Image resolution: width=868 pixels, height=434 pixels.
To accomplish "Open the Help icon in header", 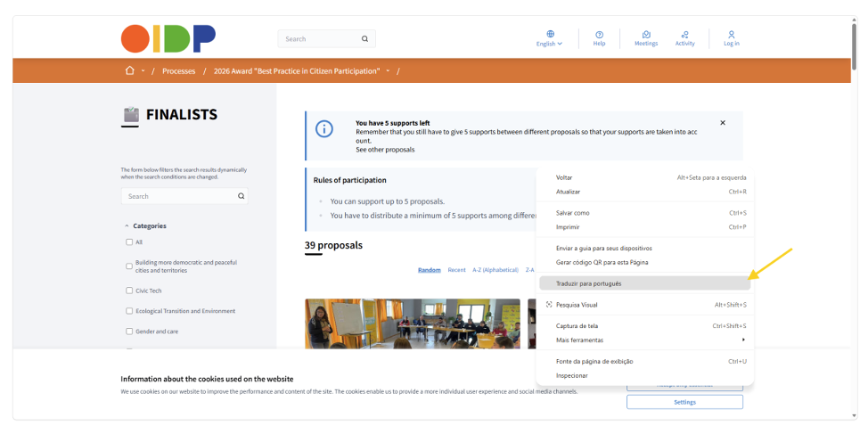I will tap(599, 35).
